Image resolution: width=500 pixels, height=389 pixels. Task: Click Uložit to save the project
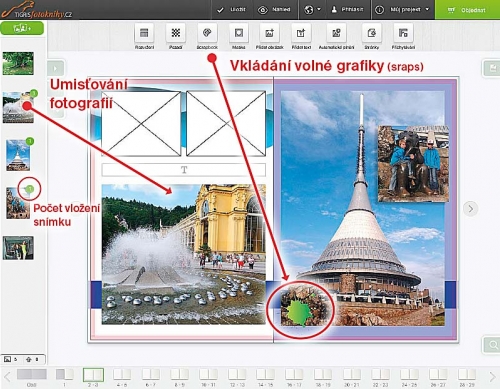(x=231, y=10)
